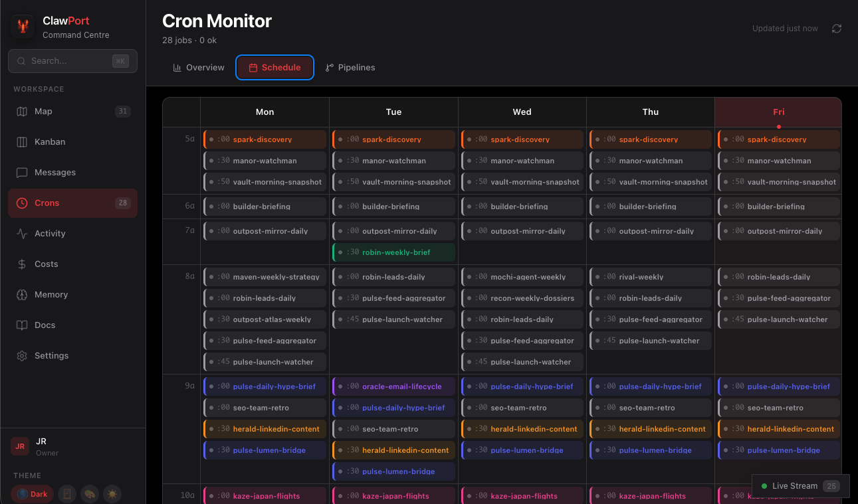
Task: Click the Cron Monitor heading
Action: (217, 21)
